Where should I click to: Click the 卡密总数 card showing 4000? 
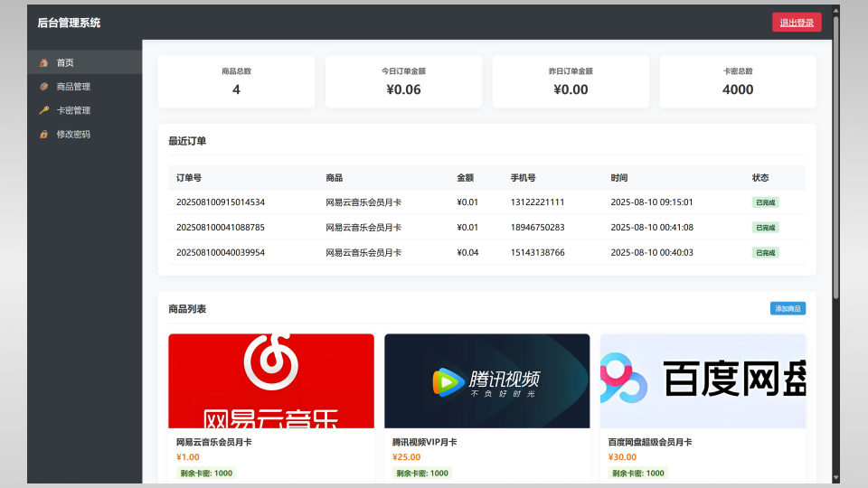tap(738, 81)
